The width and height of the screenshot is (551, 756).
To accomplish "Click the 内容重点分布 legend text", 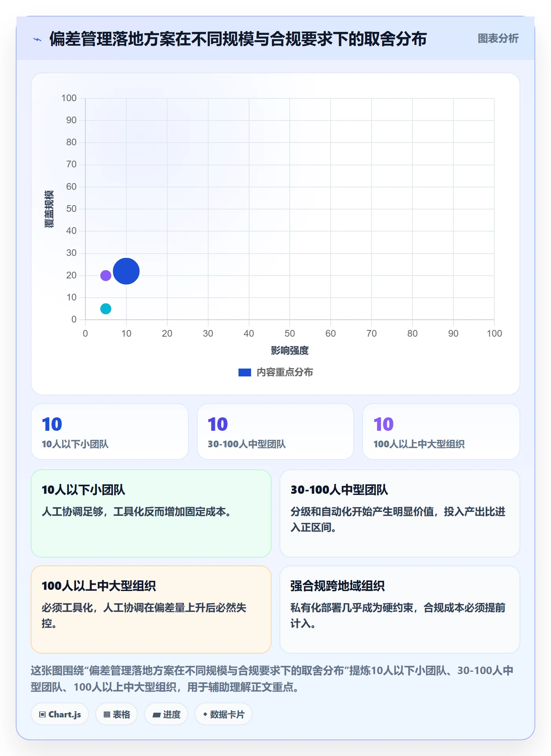I will (285, 372).
